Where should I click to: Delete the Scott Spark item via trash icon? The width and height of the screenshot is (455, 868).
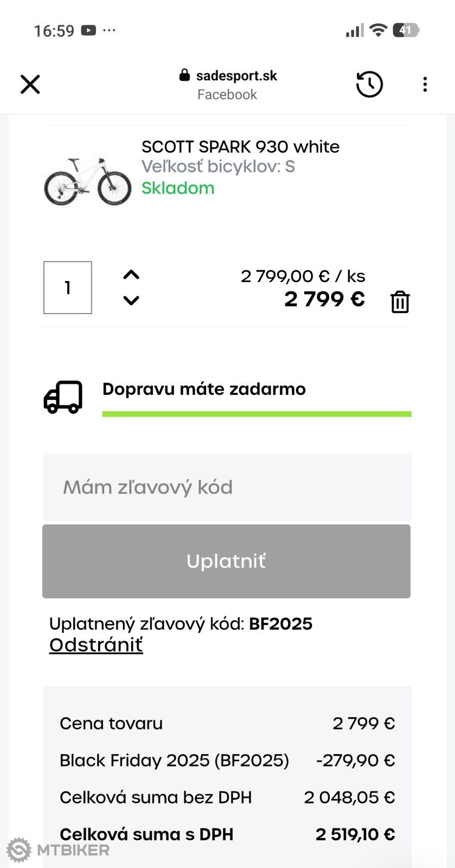pyautogui.click(x=400, y=302)
